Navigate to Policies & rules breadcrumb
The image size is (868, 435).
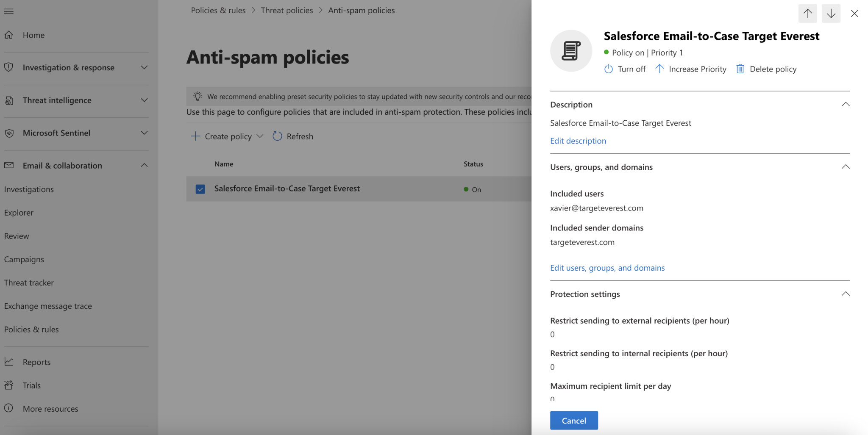218,10
